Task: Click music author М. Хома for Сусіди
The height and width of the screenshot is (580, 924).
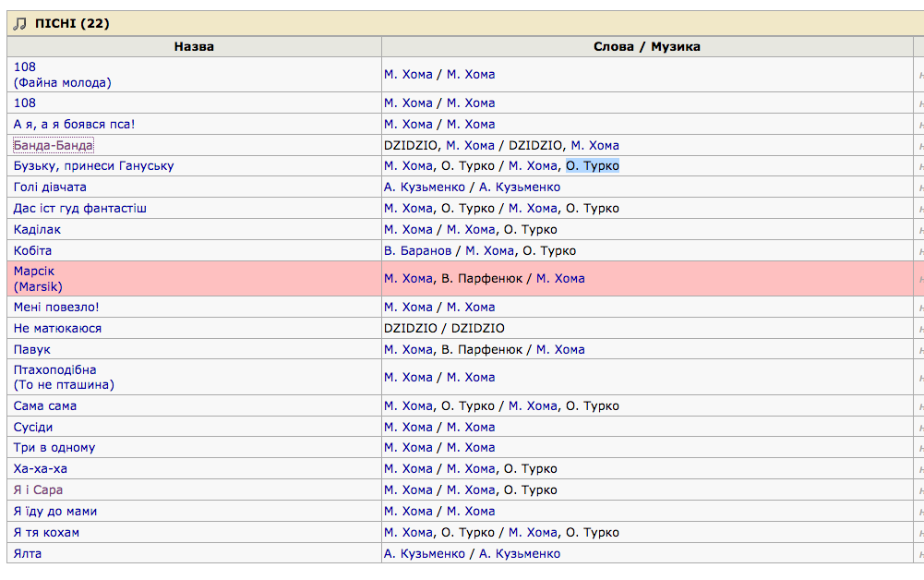Action: click(x=471, y=428)
